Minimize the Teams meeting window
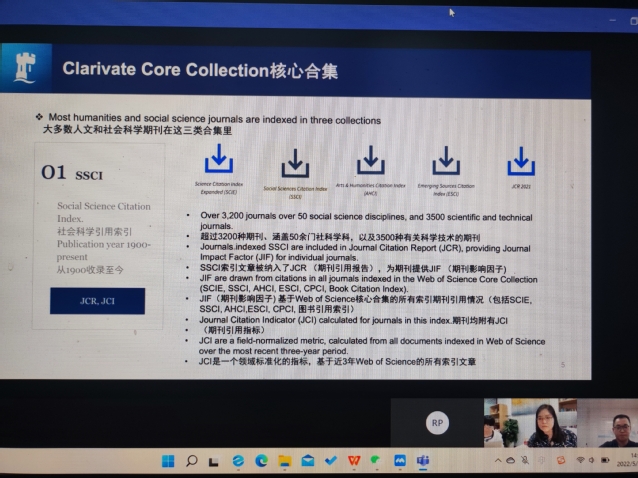This screenshot has height=478, width=638. tap(612, 20)
